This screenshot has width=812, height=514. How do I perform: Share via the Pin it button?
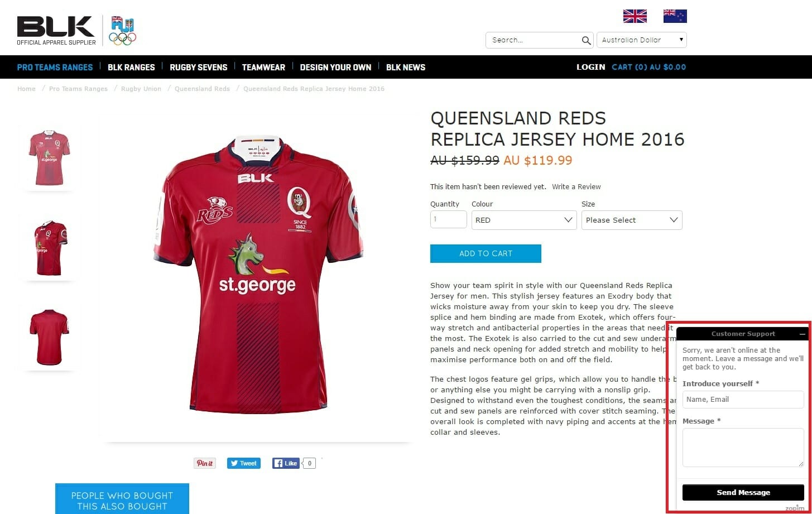(x=205, y=463)
